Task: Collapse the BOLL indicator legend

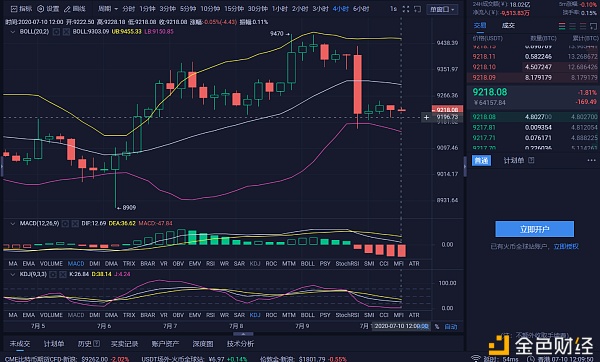Action: [13, 32]
